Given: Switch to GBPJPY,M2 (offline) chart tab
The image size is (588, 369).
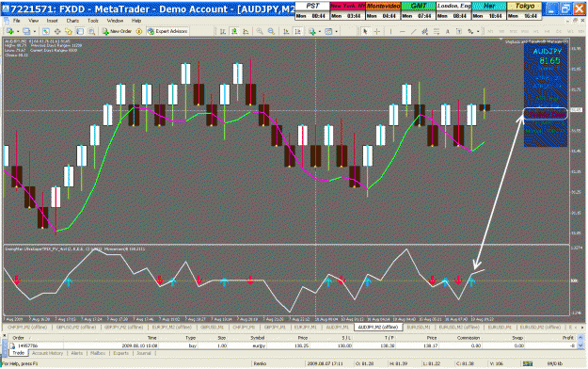Looking at the screenshot, I should (x=124, y=328).
